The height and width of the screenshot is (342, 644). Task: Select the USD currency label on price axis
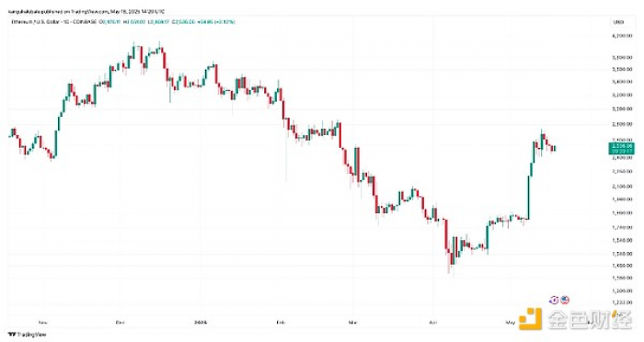click(618, 22)
